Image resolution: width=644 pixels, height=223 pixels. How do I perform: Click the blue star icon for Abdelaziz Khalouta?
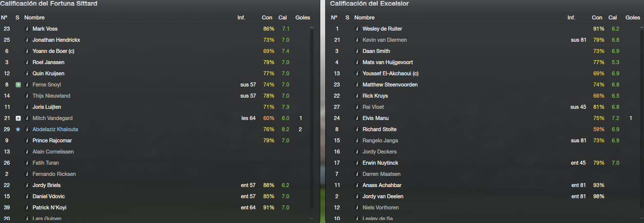click(18, 129)
